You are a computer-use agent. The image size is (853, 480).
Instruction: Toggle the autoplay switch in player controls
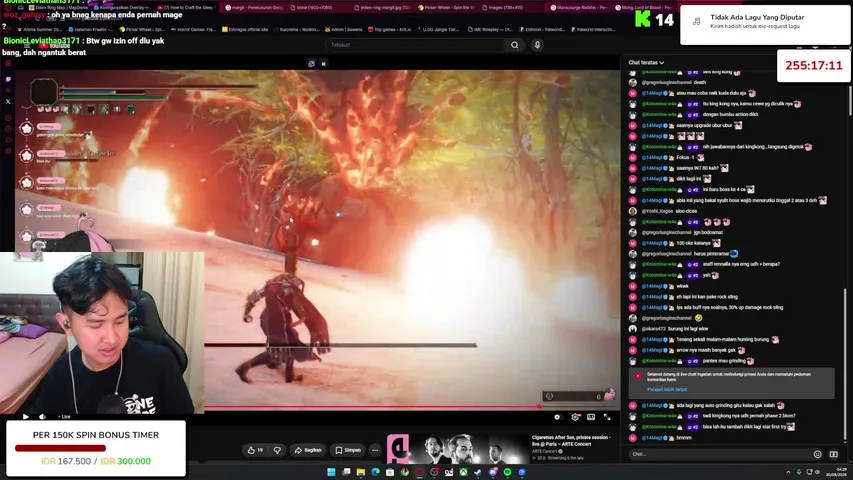pyautogui.click(x=558, y=417)
